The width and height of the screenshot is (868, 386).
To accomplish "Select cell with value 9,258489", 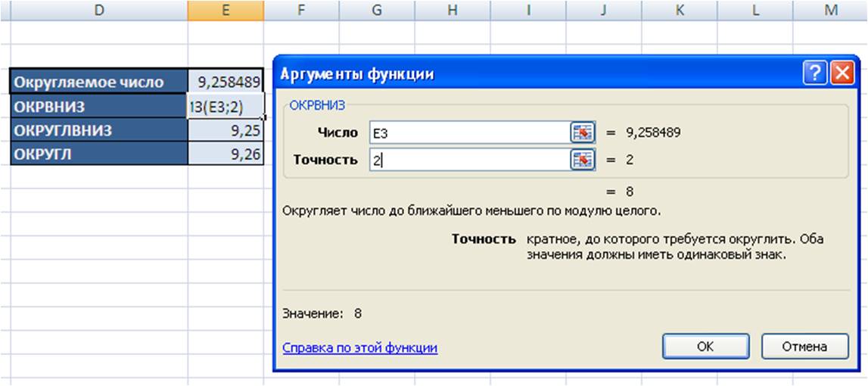I will [226, 82].
